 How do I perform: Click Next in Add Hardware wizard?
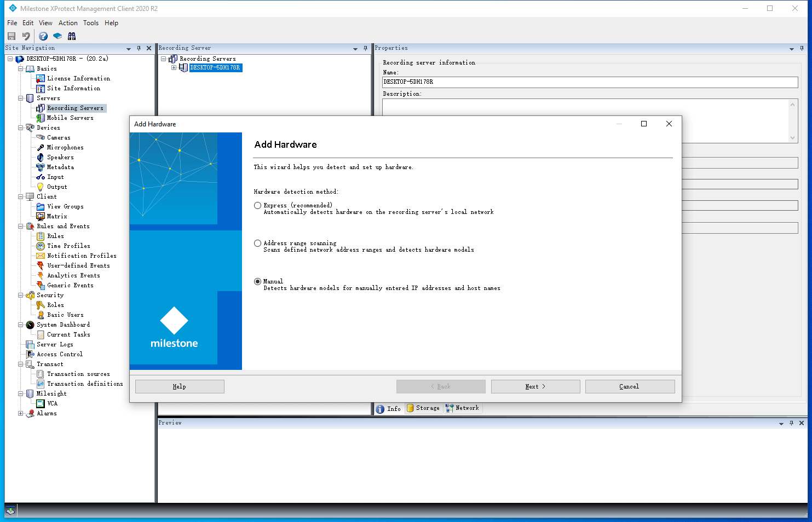(x=535, y=386)
